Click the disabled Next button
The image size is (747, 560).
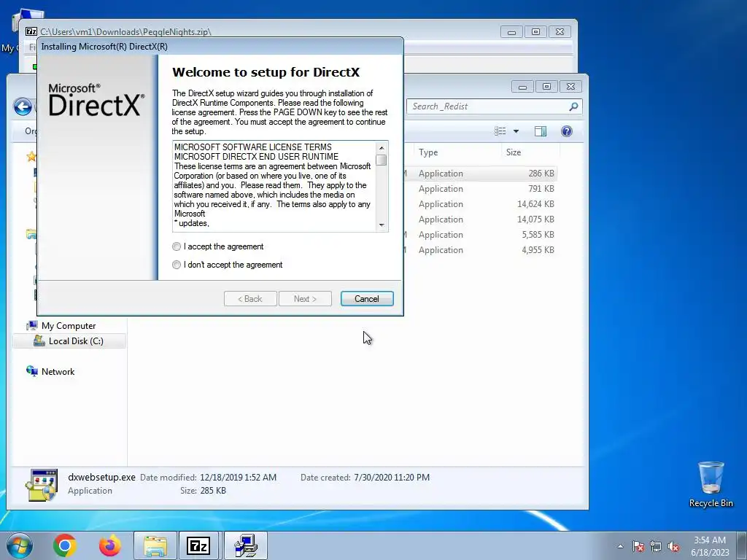click(x=305, y=298)
